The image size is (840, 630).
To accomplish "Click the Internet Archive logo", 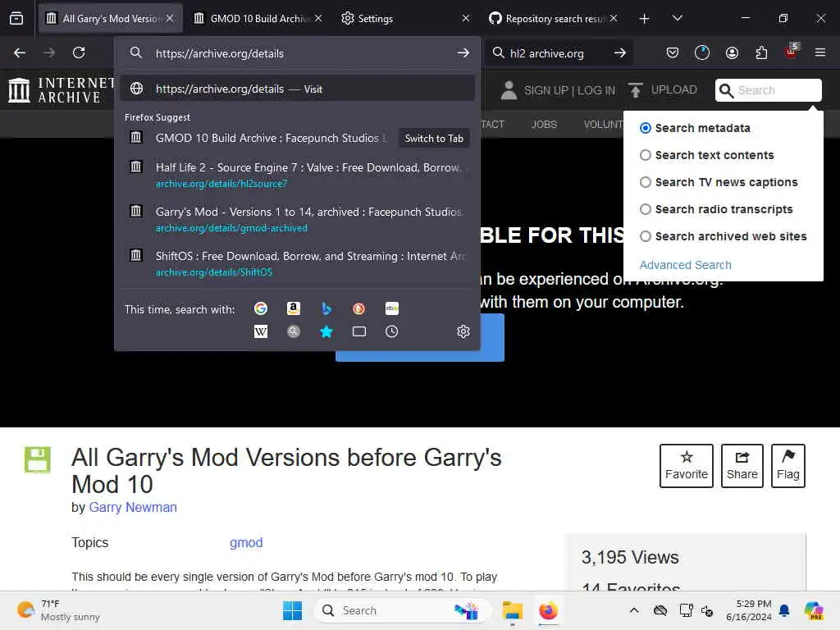I will pos(61,90).
